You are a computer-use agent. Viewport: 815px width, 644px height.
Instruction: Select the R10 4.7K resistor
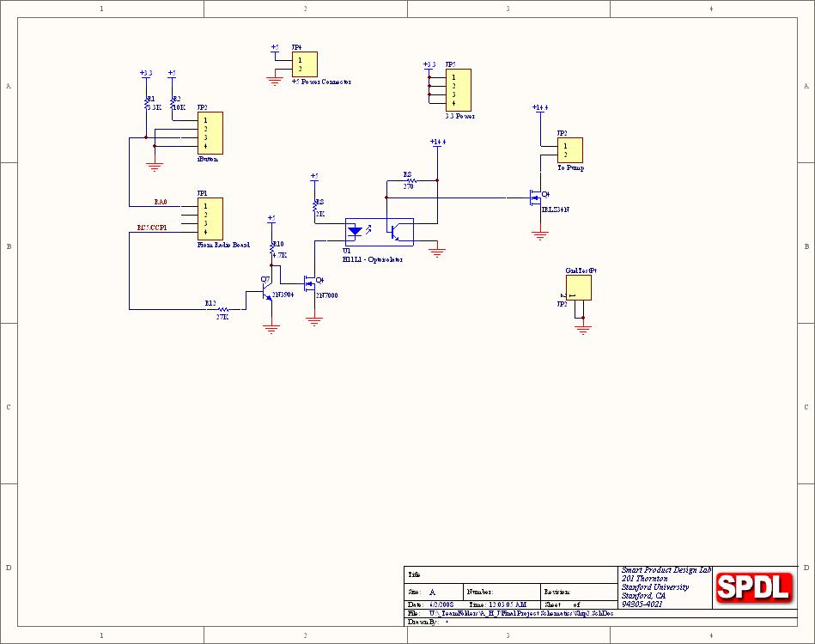tap(271, 250)
